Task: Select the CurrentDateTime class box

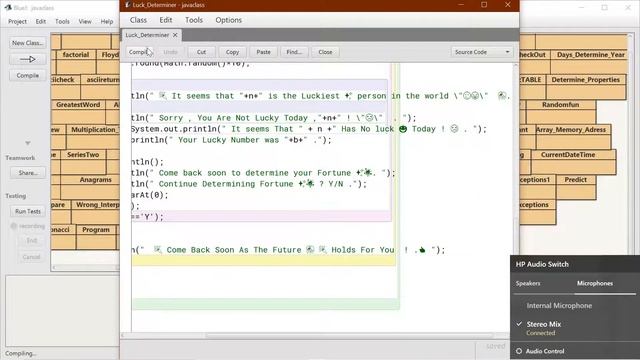Action: point(573,162)
